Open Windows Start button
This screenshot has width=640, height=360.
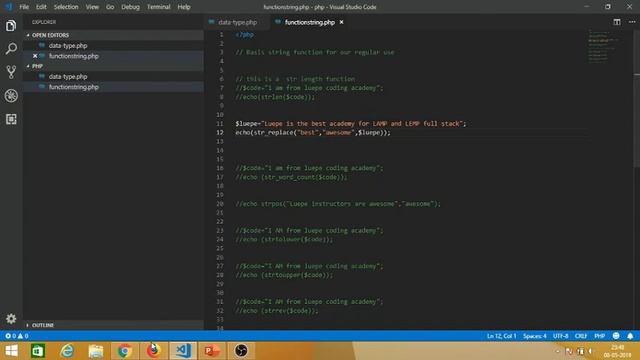[x=11, y=351]
